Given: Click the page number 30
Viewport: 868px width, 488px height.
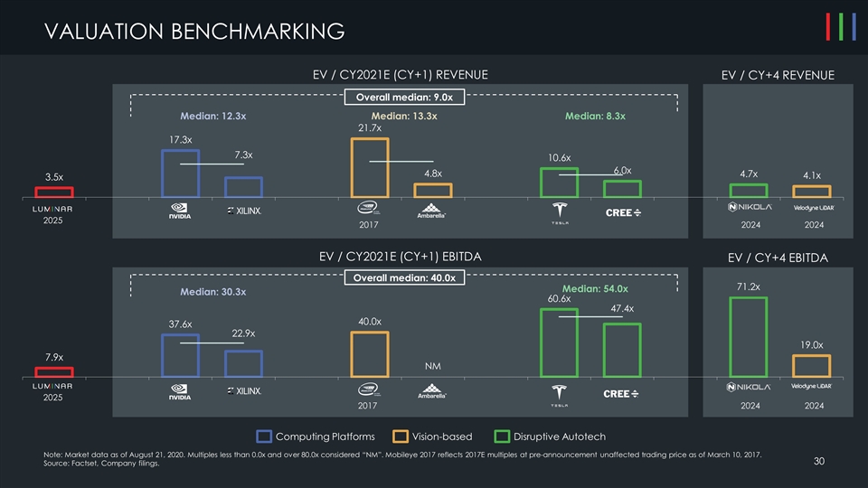Looking at the screenshot, I should coord(818,462).
